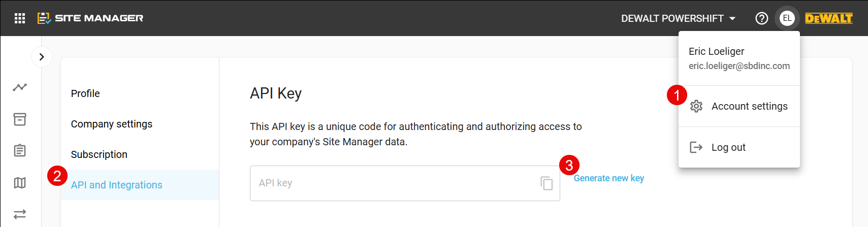Screen dimensions: 868x227
Task: Open the transfers arrows sidebar icon
Action: point(20,214)
